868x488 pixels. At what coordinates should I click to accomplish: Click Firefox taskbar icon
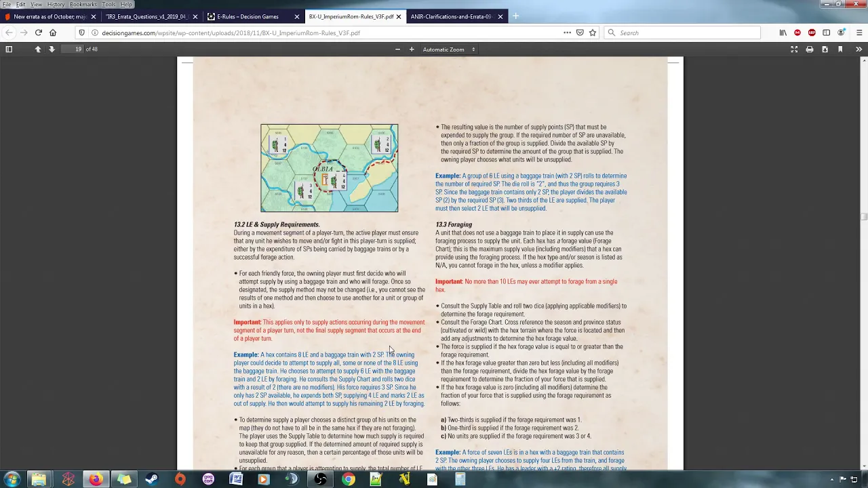tap(96, 479)
